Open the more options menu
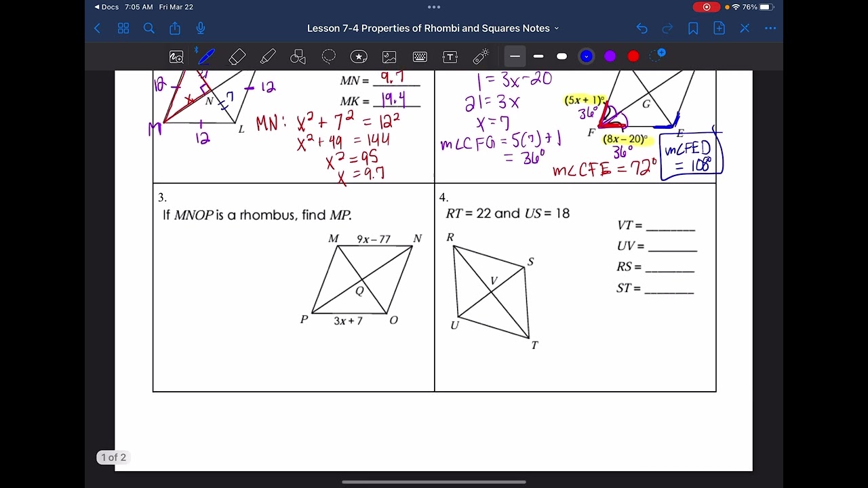 click(x=770, y=28)
